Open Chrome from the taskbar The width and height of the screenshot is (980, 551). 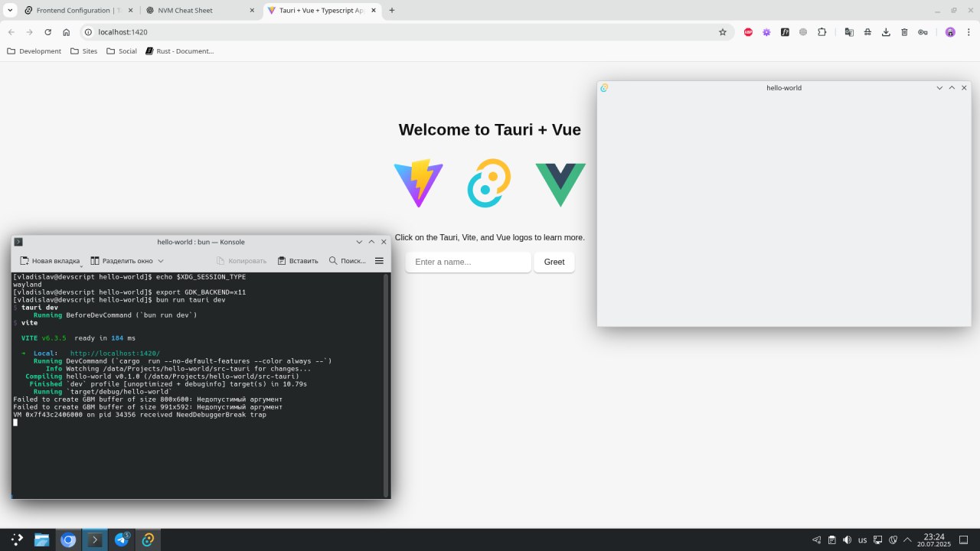pos(68,540)
